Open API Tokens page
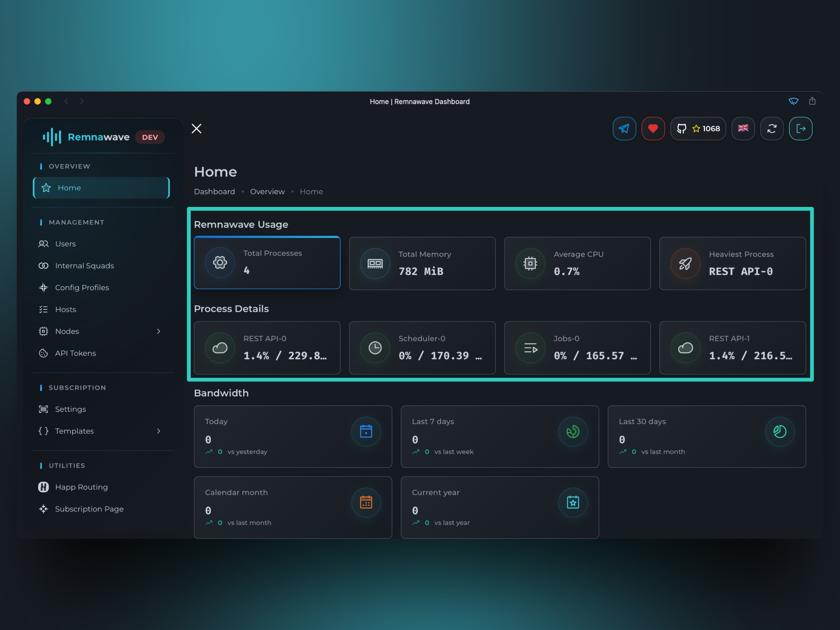The width and height of the screenshot is (840, 630). point(75,353)
